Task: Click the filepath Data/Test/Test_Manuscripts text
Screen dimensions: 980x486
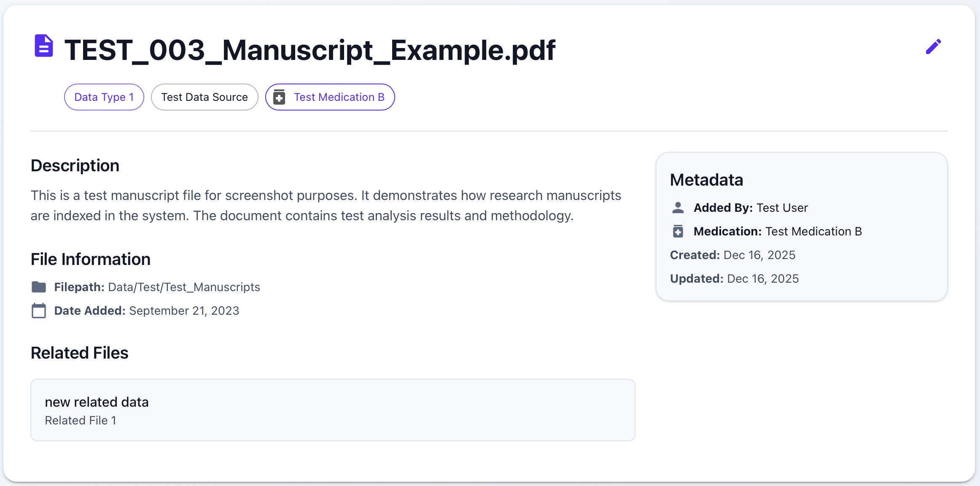Action: coord(183,287)
